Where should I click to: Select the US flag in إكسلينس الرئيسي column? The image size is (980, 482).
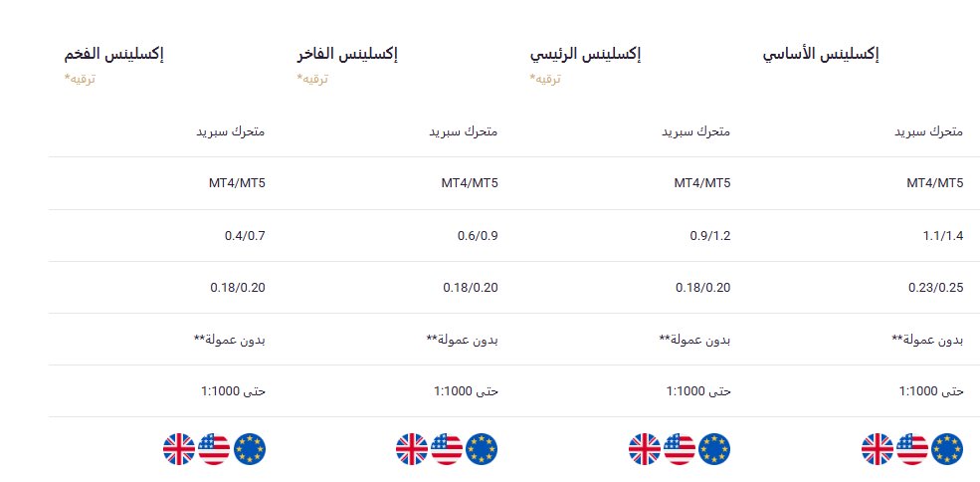pos(680,449)
